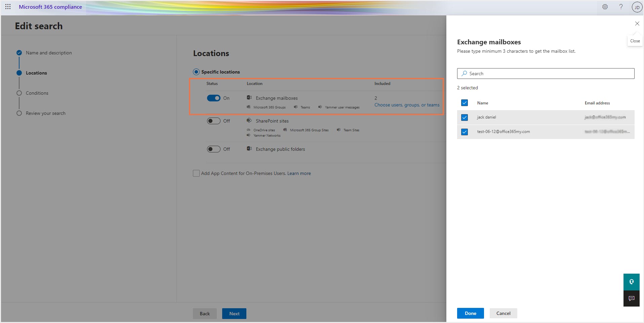Image resolution: width=644 pixels, height=323 pixels.
Task: Open the teal help assistant button
Action: (632, 282)
